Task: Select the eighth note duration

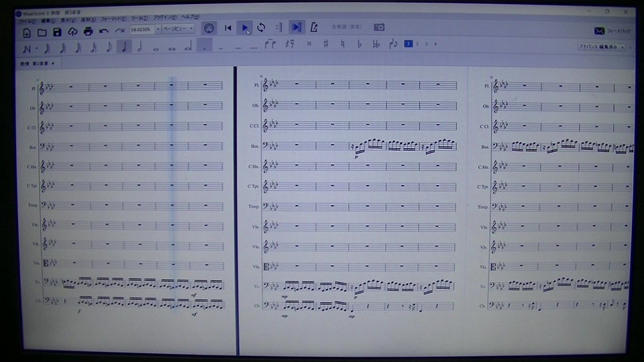Action: tap(109, 47)
